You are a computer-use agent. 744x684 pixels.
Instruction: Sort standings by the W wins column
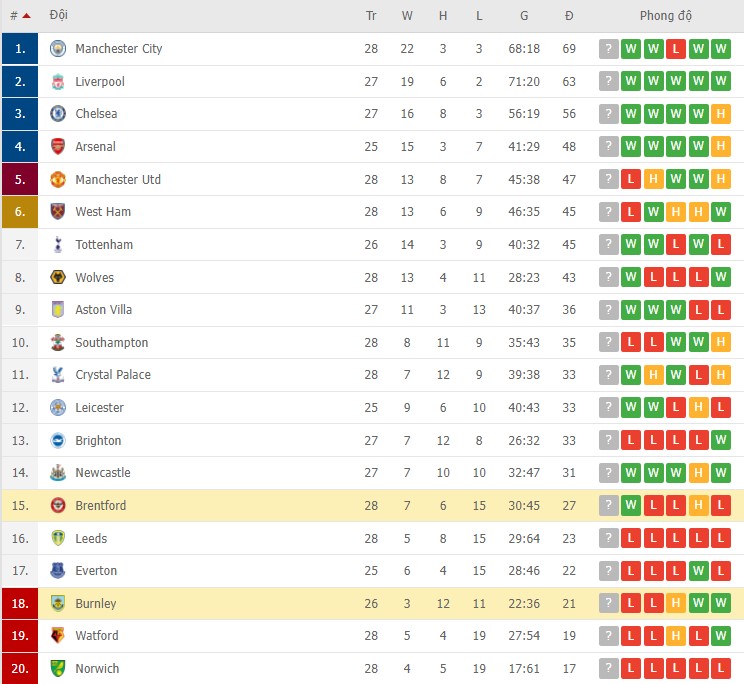(x=407, y=16)
